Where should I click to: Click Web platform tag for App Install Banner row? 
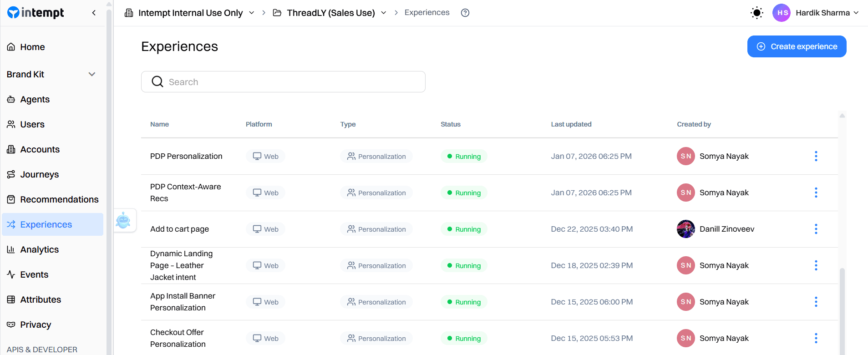[266, 302]
